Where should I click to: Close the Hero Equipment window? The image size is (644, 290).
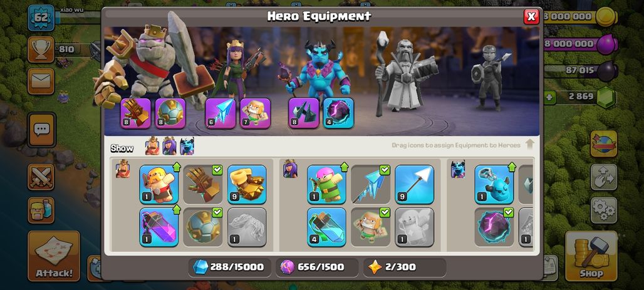pos(531,16)
